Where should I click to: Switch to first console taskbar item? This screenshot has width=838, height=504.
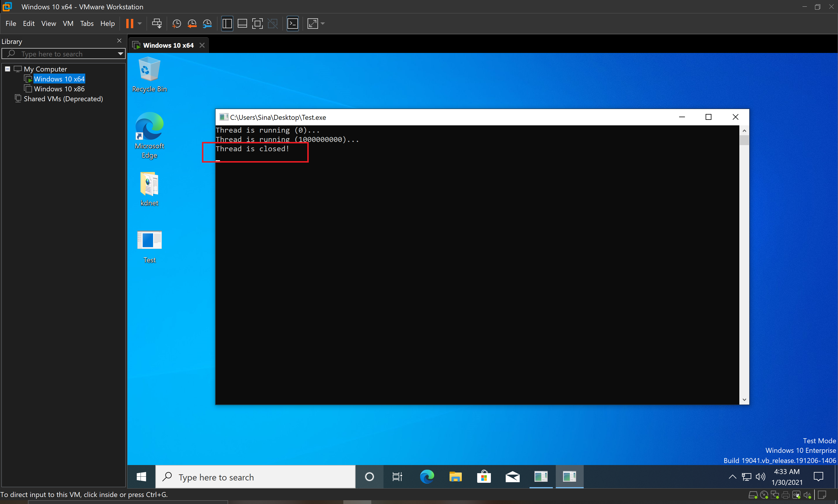tap(541, 477)
